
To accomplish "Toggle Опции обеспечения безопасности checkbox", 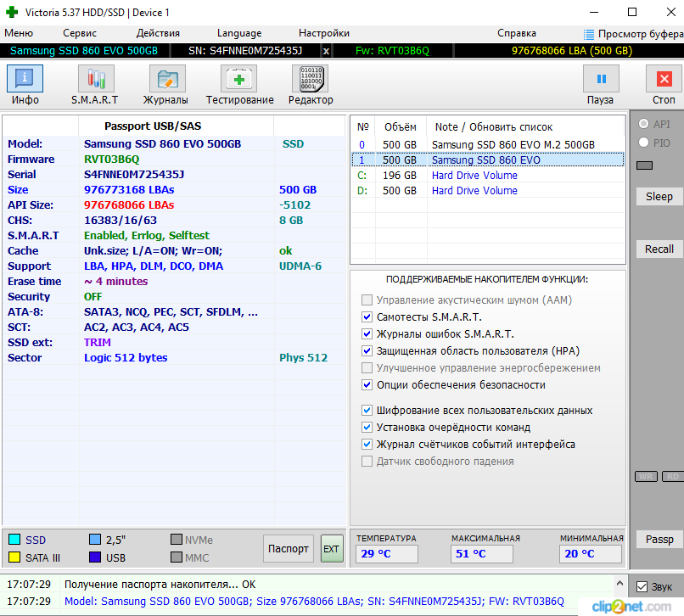I will pos(367,385).
